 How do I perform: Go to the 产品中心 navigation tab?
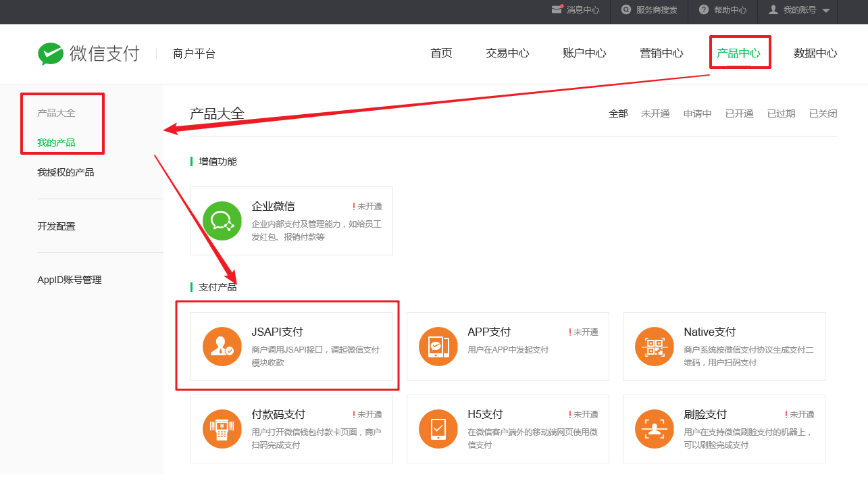[738, 53]
